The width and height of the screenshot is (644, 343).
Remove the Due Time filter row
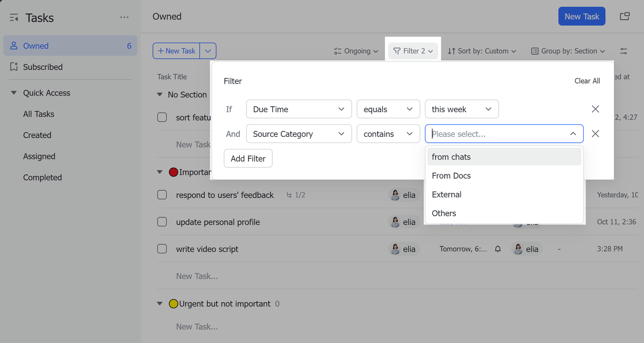click(595, 109)
